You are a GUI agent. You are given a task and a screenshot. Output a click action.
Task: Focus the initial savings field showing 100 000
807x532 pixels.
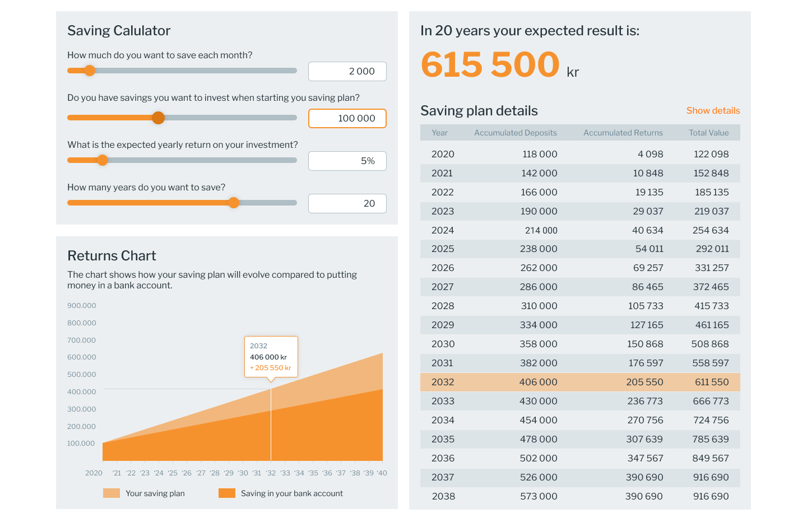(x=347, y=118)
